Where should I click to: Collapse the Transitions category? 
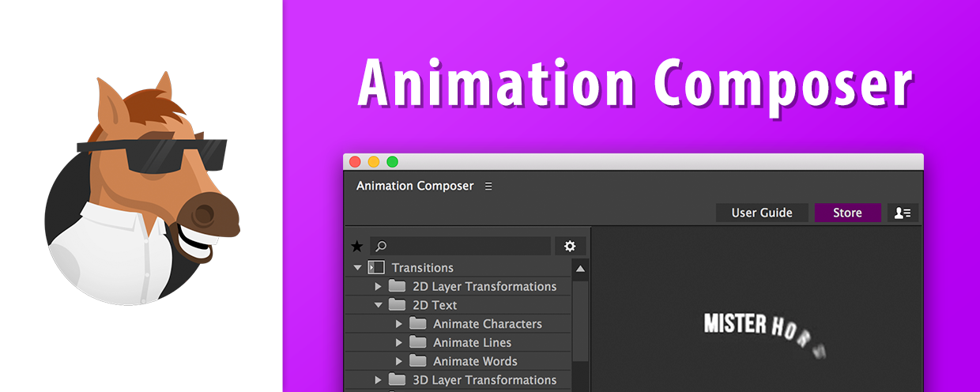[358, 268]
